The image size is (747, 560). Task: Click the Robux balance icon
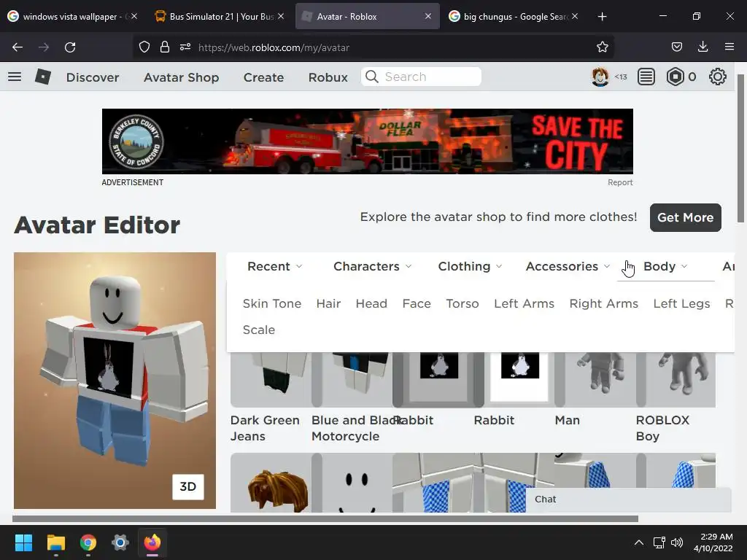coord(675,77)
